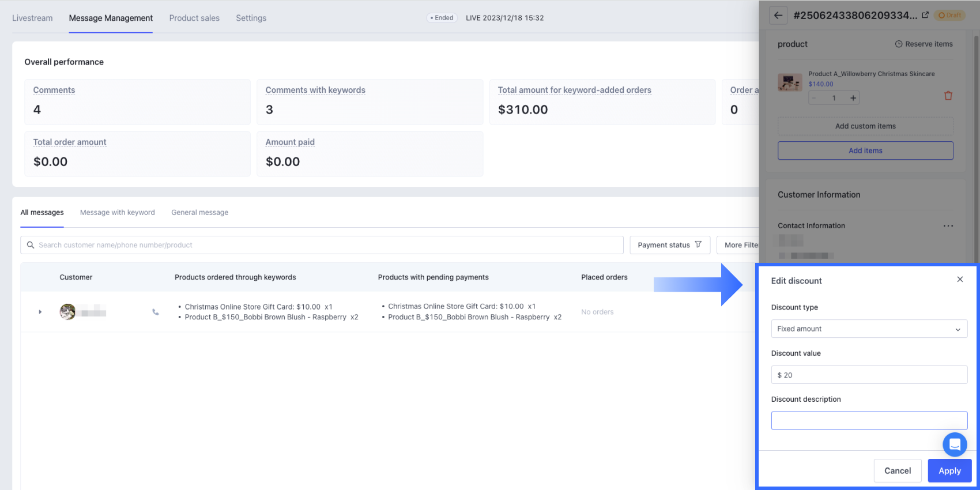The image size is (980, 490).
Task: Increase Product A quantity with plus
Action: click(853, 98)
